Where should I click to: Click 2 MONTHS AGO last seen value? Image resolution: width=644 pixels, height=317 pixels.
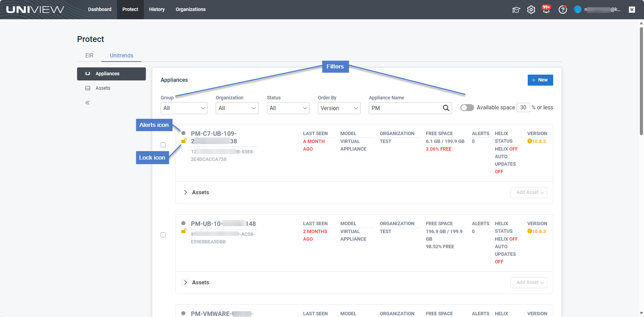315,235
